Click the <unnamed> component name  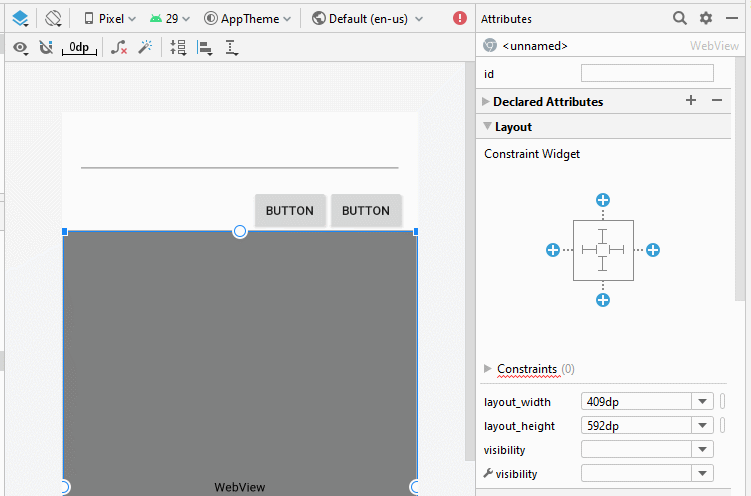point(535,46)
